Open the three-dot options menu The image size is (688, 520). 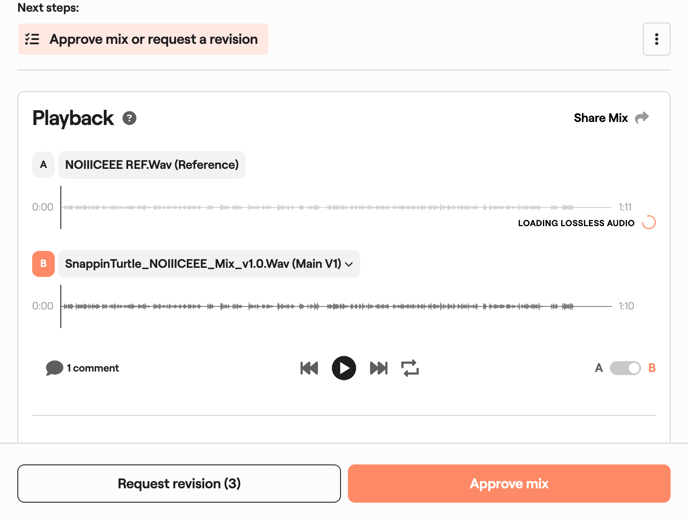(656, 39)
